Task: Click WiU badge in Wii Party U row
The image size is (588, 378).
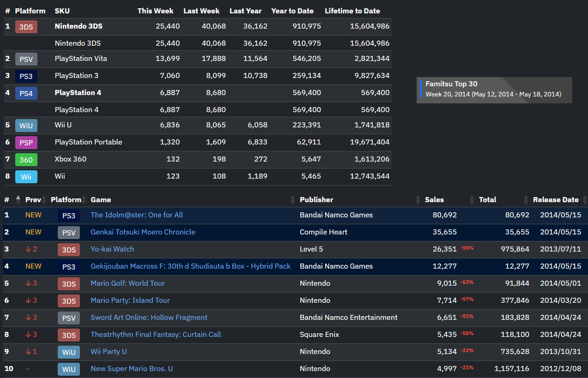Action: (69, 352)
